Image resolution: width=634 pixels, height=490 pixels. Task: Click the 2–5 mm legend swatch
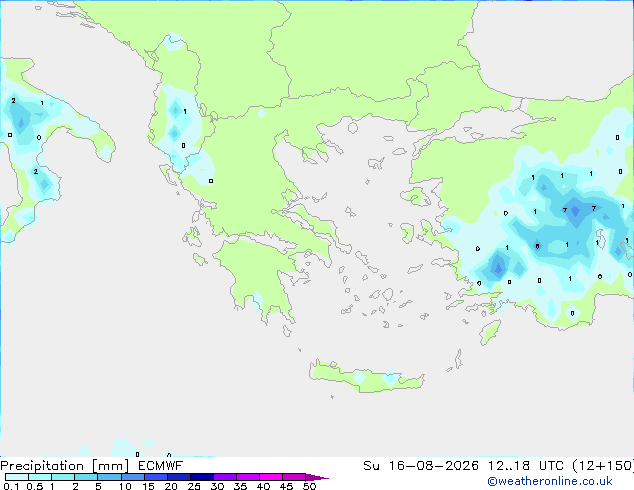click(x=86, y=477)
